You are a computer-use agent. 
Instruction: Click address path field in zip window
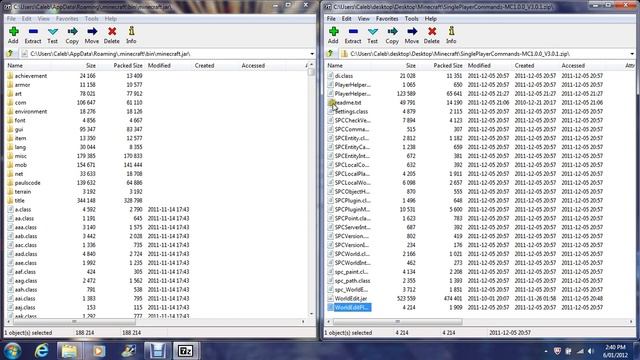[x=484, y=54]
